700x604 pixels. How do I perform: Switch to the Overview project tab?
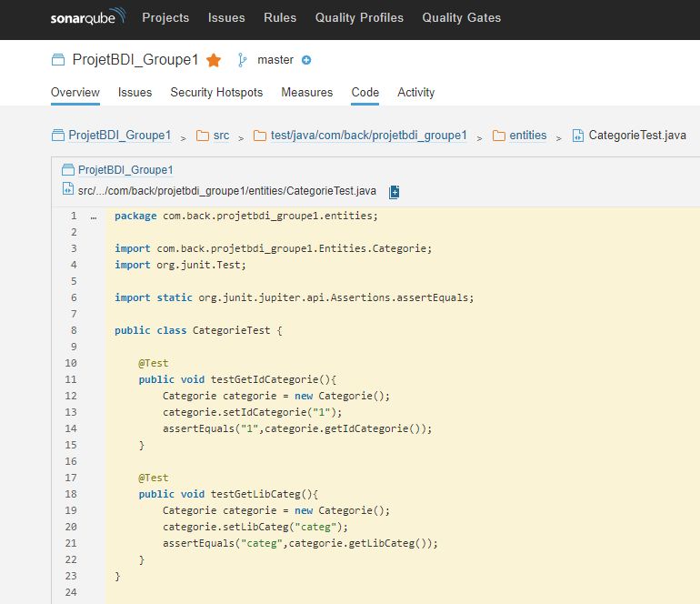click(75, 93)
